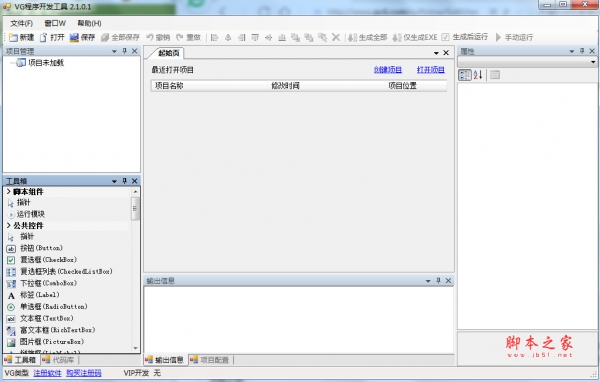Open 输出信息 panel dropdown arrow
Viewport: 600px width, 382px height.
pos(428,281)
